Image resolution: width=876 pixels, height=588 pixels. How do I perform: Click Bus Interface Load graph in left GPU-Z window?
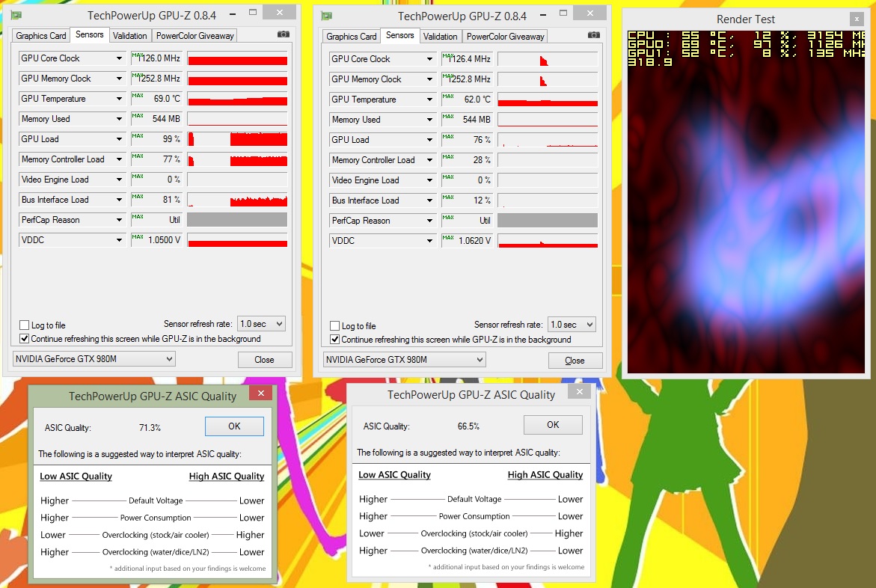(237, 200)
